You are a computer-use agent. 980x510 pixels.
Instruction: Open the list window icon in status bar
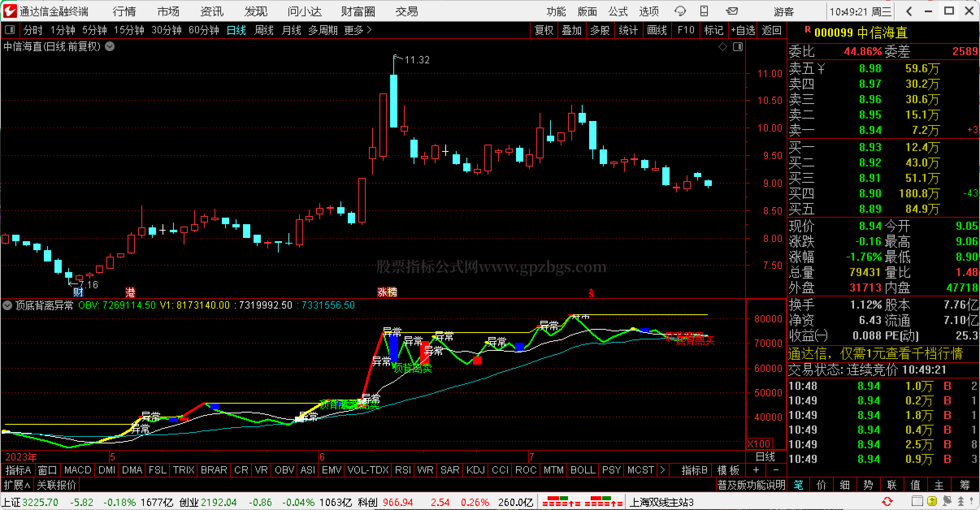(918, 501)
